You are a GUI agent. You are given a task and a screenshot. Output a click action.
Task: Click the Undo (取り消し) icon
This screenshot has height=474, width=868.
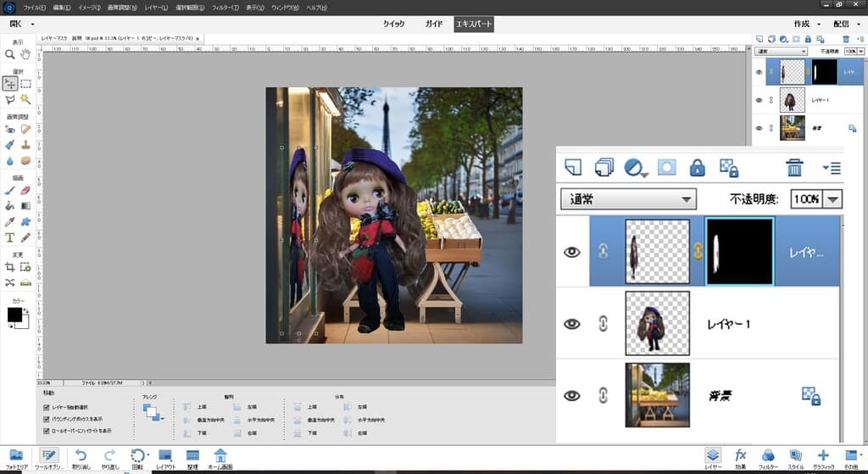click(x=81, y=455)
